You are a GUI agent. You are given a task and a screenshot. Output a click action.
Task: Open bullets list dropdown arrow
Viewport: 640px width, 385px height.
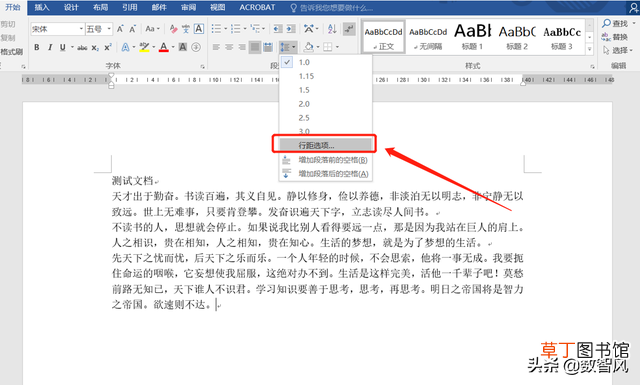tap(225, 29)
